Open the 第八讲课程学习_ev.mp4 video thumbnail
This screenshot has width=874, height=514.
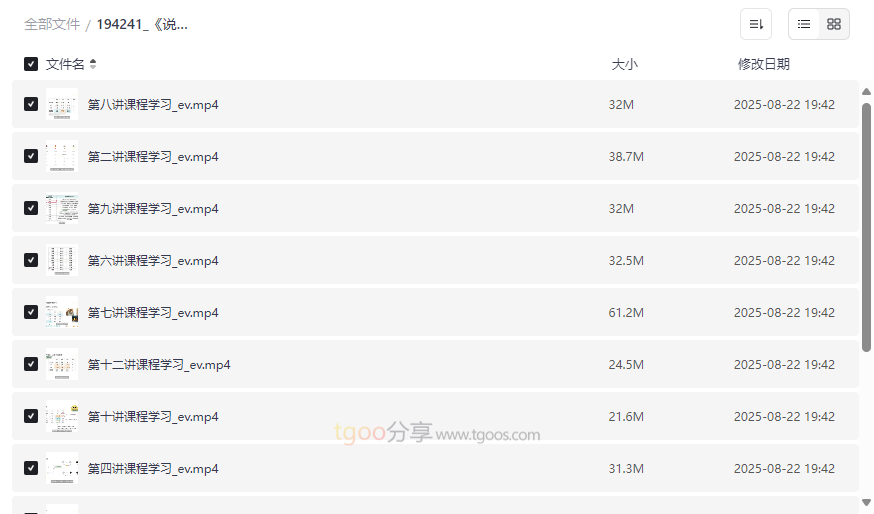(x=62, y=104)
